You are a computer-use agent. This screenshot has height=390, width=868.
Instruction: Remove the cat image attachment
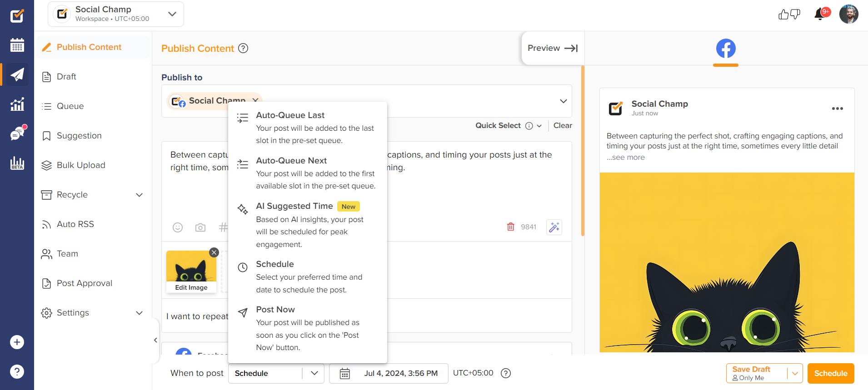(214, 252)
